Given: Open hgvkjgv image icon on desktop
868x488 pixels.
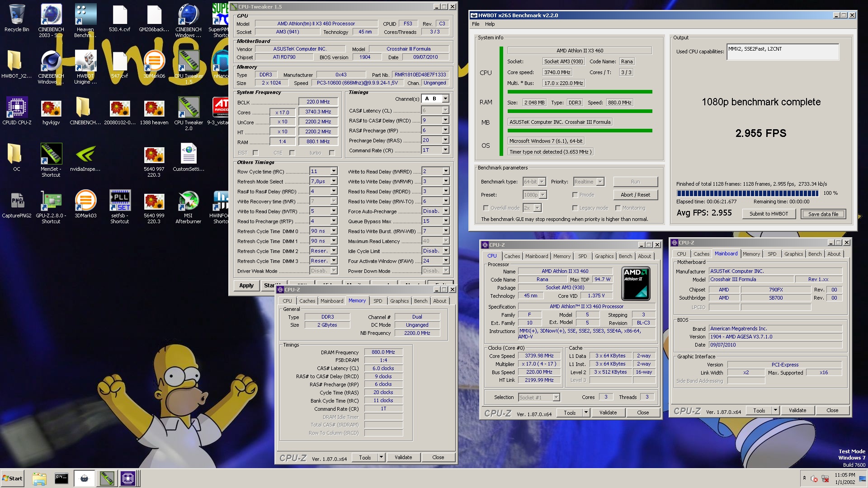Looking at the screenshot, I should click(x=51, y=111).
